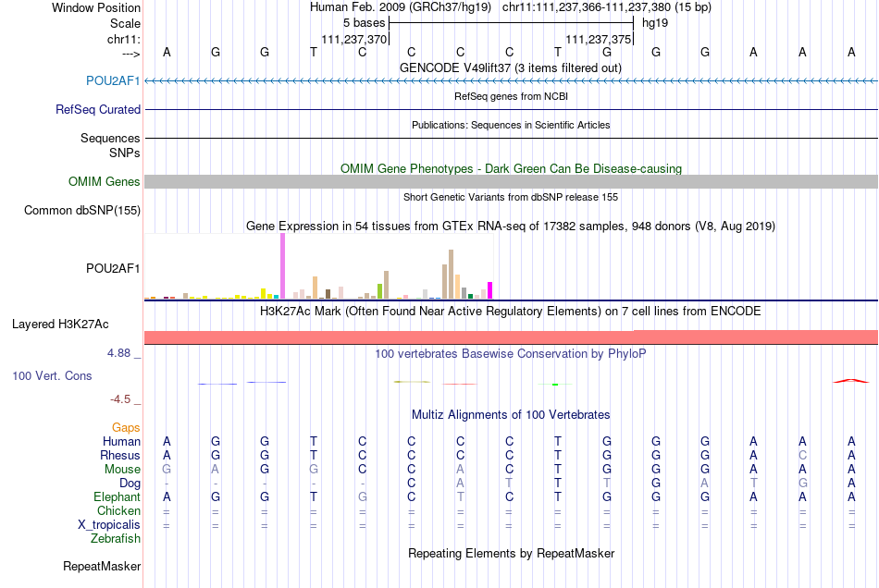This screenshot has height=588, width=879.
Task: Click the orange Gaps row label
Action: (x=126, y=428)
